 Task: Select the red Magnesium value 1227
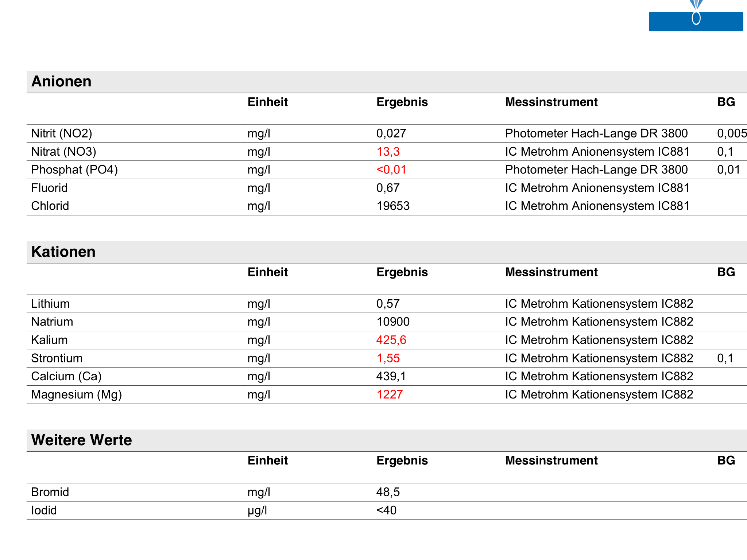click(x=390, y=394)
